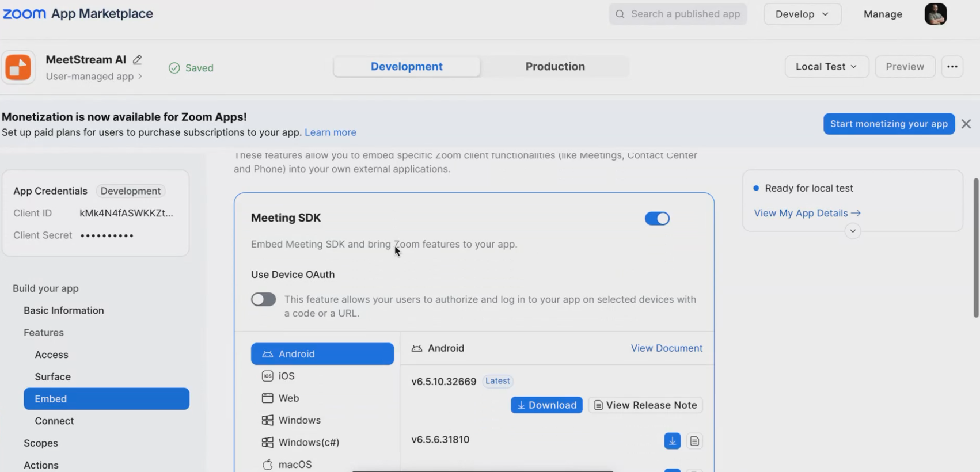Enable the Use Device OAuth toggle
The image size is (980, 472).
point(263,299)
